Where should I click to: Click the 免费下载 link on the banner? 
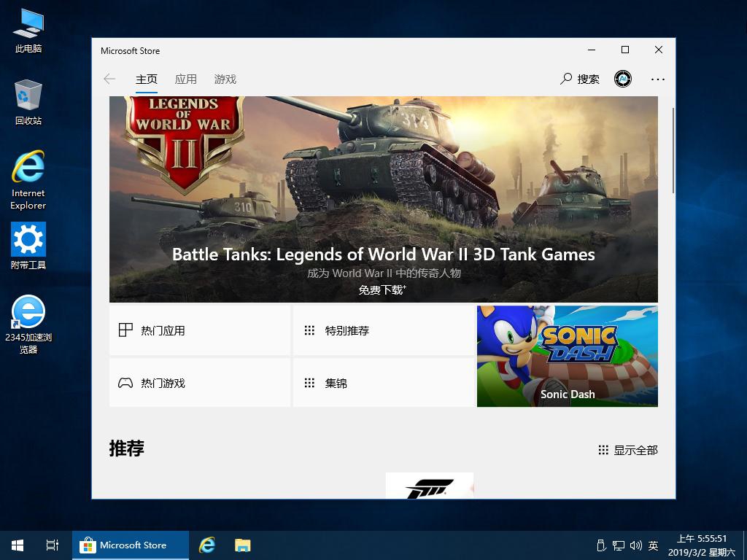click(382, 289)
